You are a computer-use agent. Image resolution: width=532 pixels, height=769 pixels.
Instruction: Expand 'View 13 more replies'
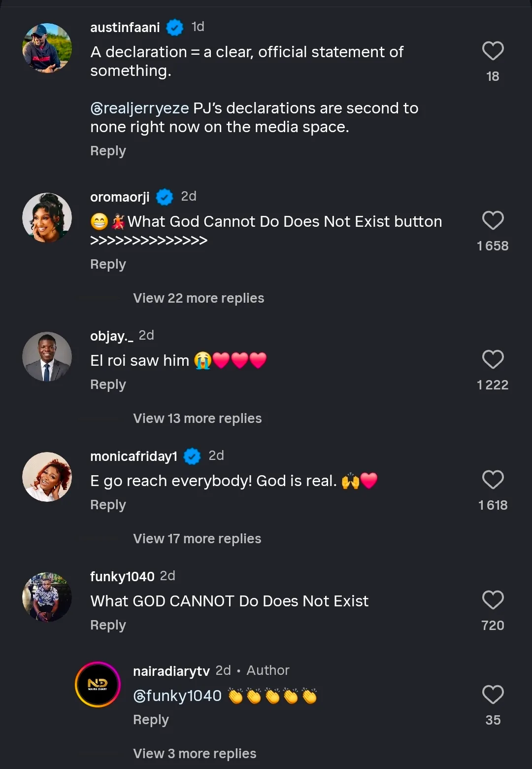coord(197,419)
